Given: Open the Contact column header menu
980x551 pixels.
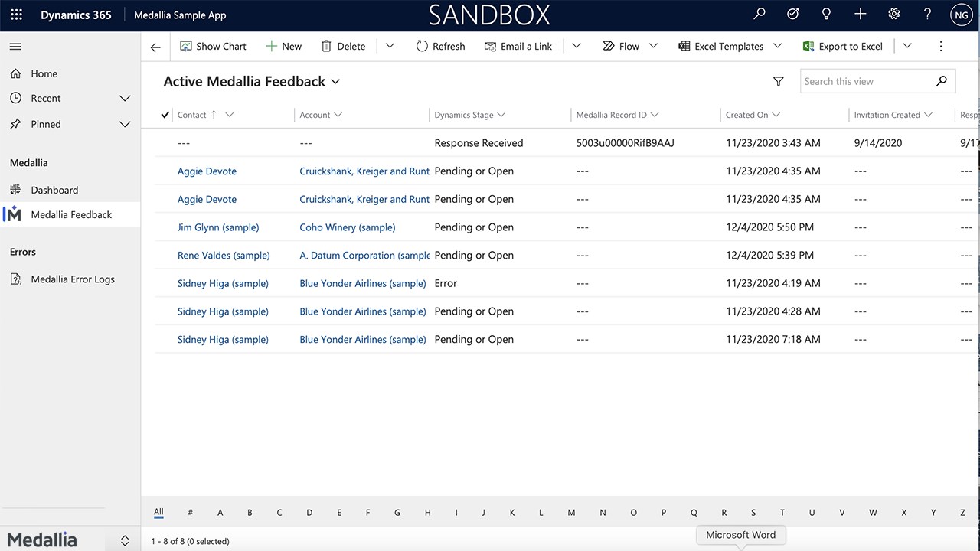Looking at the screenshot, I should pos(229,115).
